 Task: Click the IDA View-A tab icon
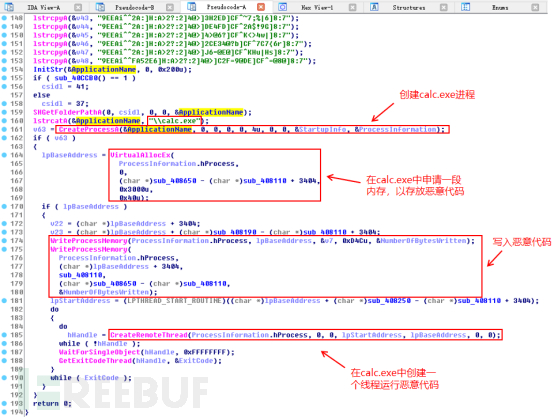(x=9, y=7)
